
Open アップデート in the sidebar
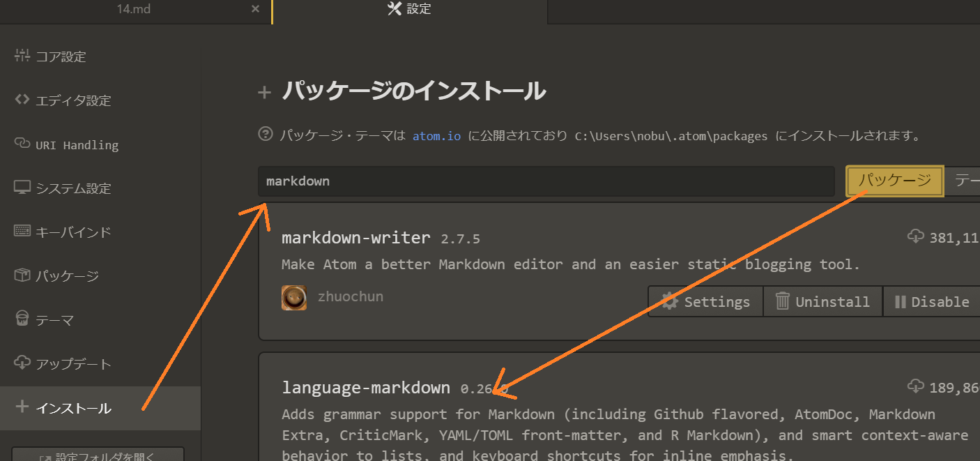[100, 364]
